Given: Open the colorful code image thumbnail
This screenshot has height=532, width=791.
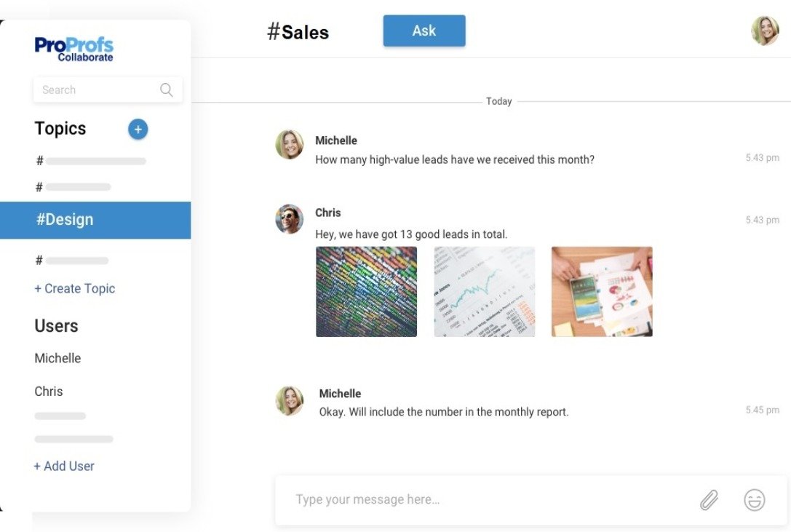Looking at the screenshot, I should pyautogui.click(x=366, y=291).
